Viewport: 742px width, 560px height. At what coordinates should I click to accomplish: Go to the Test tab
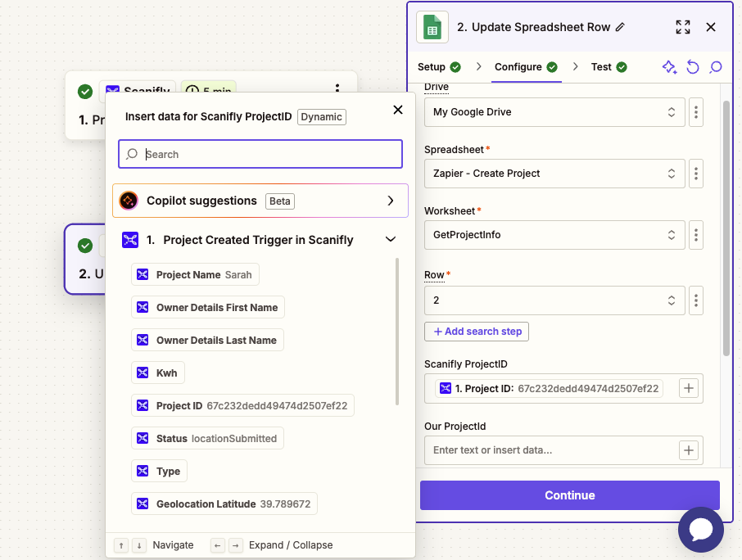(x=609, y=67)
